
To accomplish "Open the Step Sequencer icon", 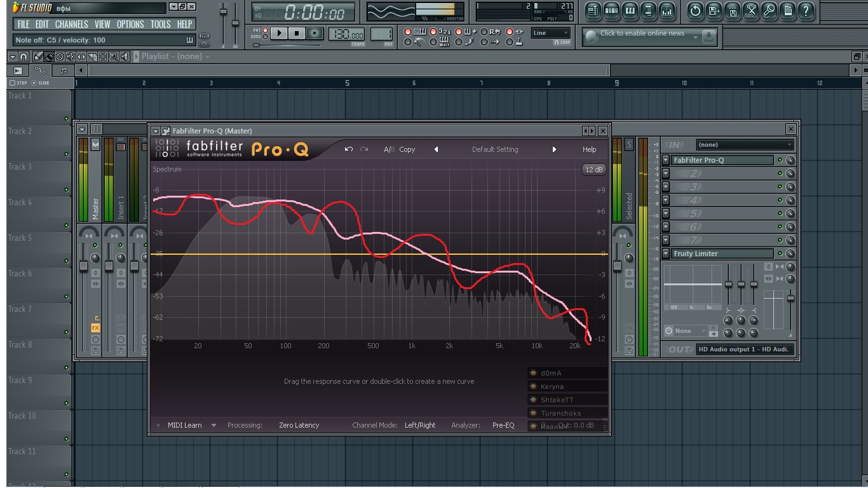I will pos(611,10).
